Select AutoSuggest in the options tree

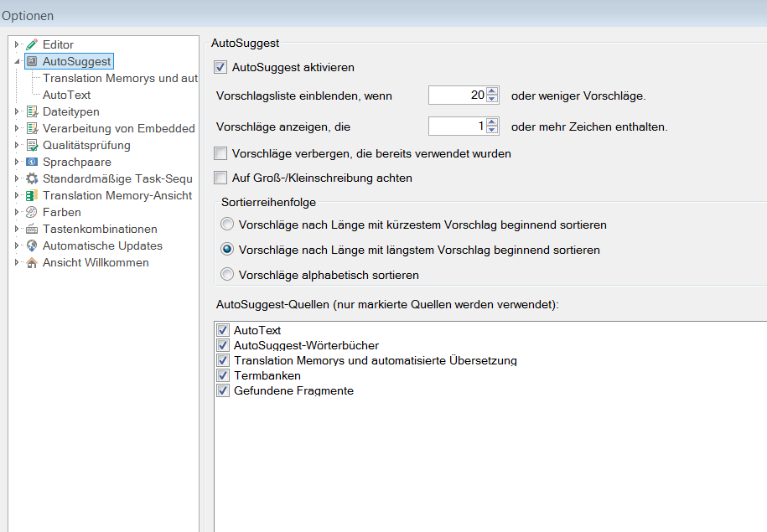pos(77,61)
